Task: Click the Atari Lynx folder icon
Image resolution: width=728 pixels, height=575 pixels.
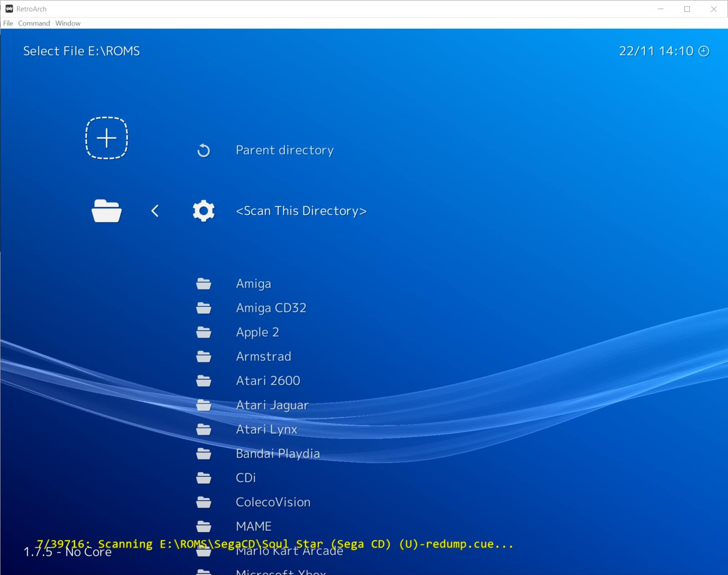Action: (203, 429)
